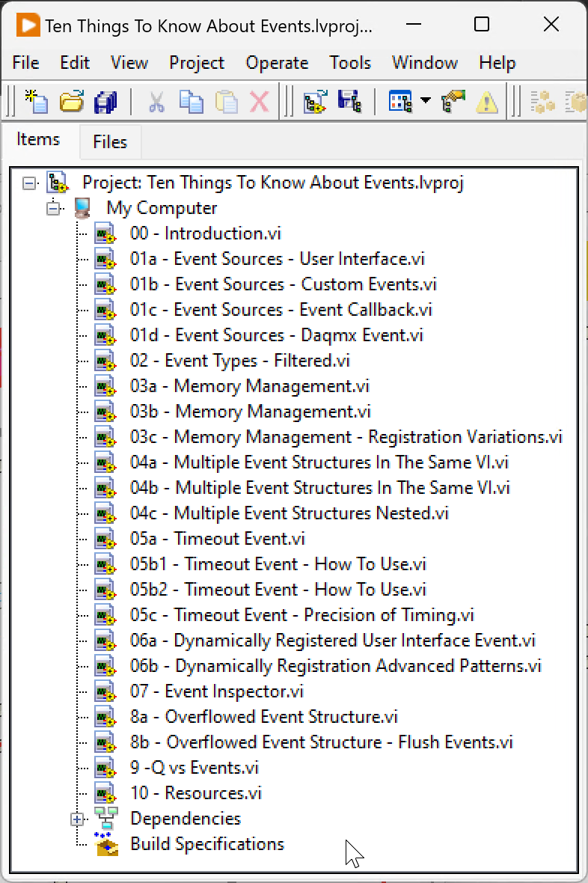Switch to the Items tab
This screenshot has height=883, width=588.
[x=37, y=139]
